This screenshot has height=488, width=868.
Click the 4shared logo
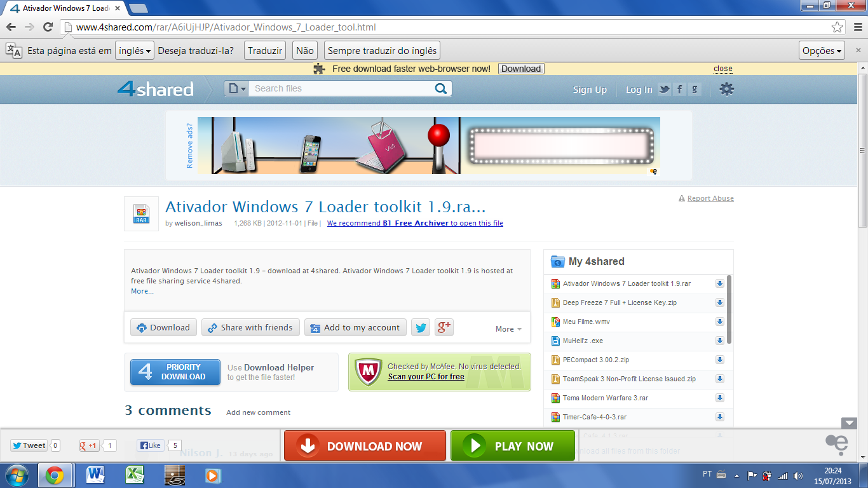156,89
